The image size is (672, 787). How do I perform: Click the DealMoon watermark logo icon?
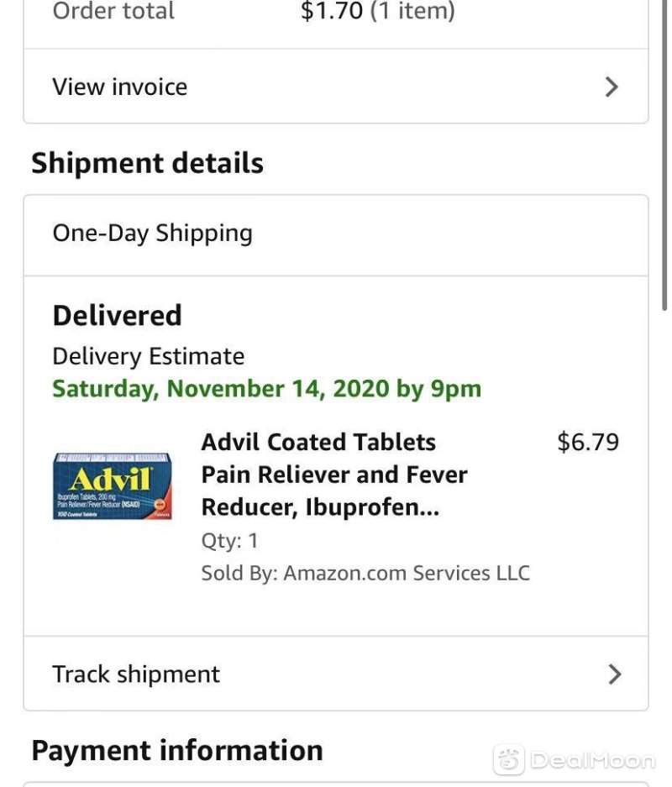[x=509, y=759]
